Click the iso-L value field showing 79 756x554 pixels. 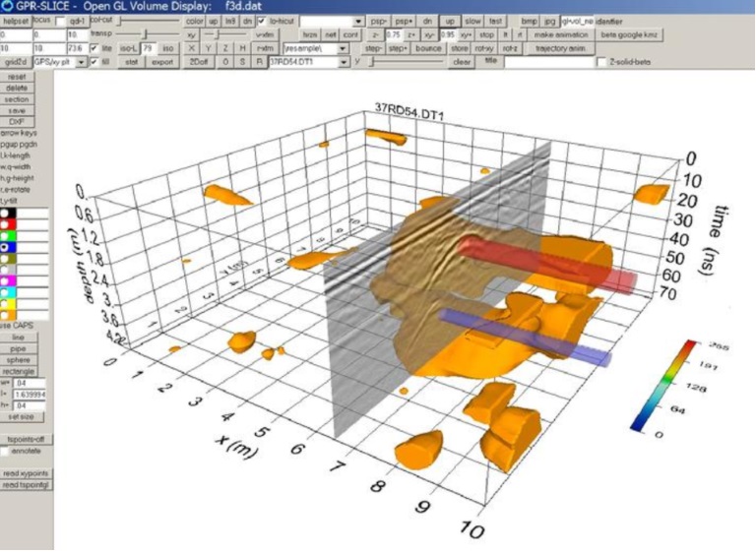[148, 48]
